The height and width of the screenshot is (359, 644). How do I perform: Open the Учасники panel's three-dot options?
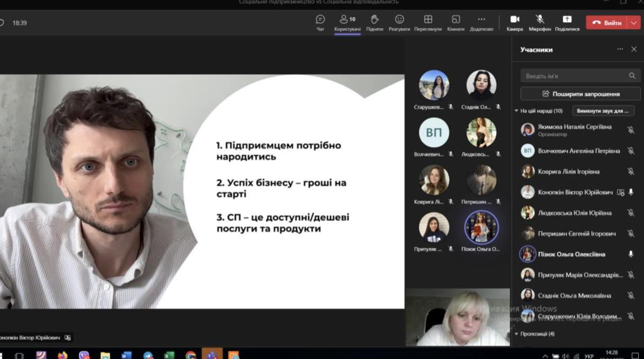point(620,49)
